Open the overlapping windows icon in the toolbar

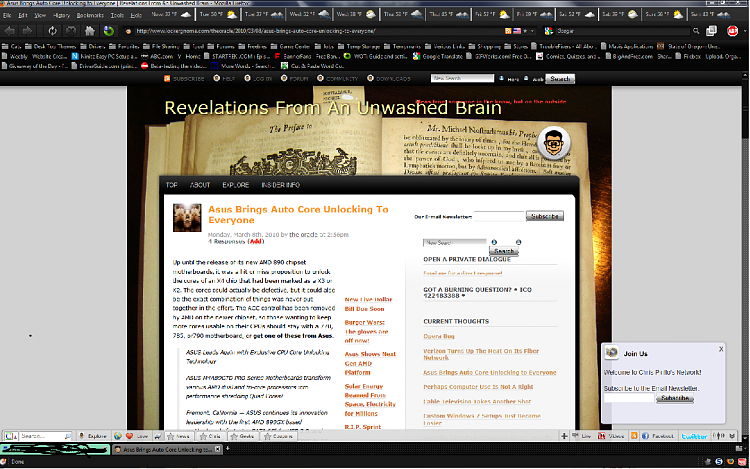712,31
